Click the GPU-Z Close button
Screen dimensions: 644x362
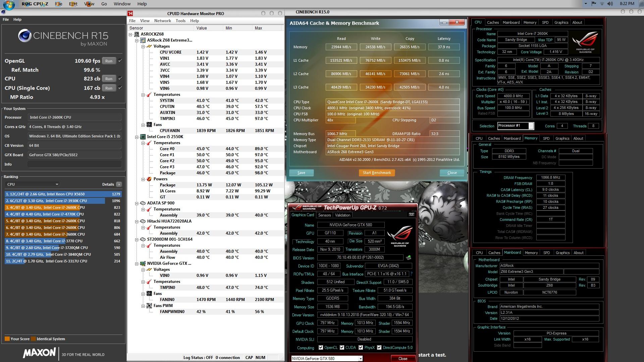click(403, 358)
